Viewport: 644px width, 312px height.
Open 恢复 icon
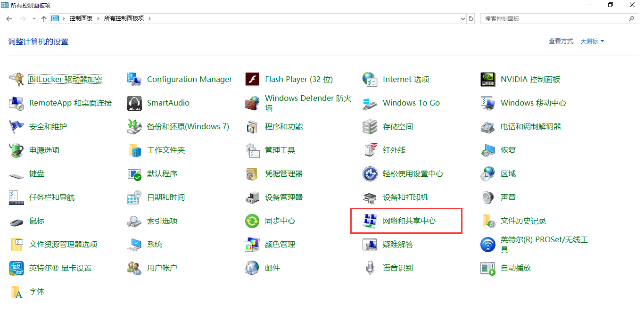coord(488,150)
